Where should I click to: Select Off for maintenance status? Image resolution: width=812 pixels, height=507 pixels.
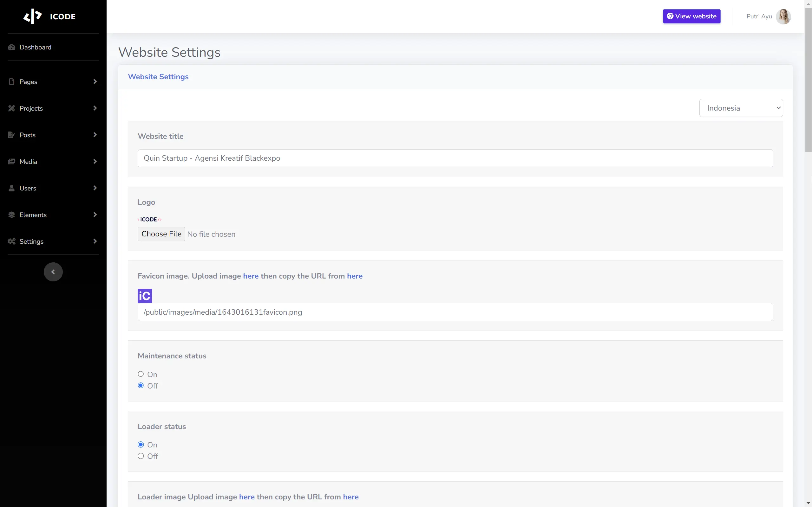(141, 385)
